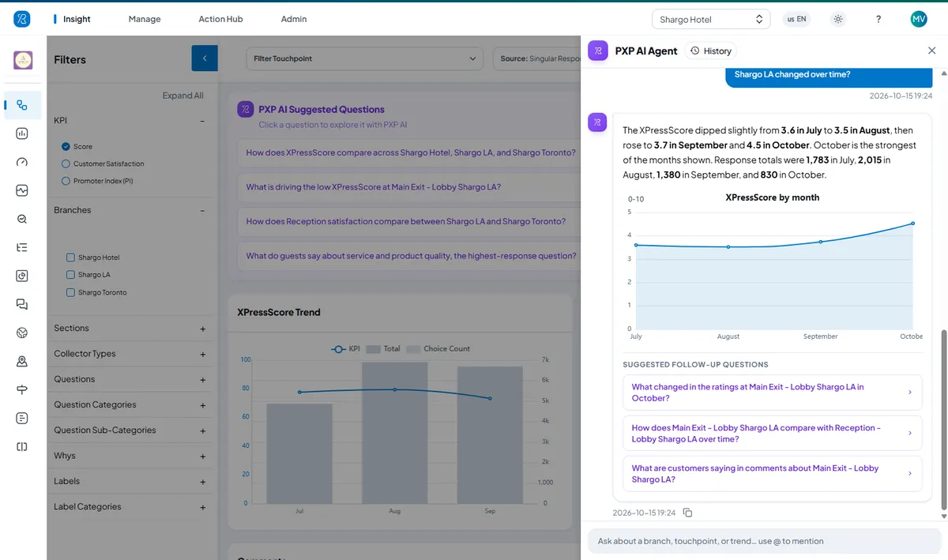The width and height of the screenshot is (948, 560).
Task: Expand the Questions filter
Action: pos(203,380)
